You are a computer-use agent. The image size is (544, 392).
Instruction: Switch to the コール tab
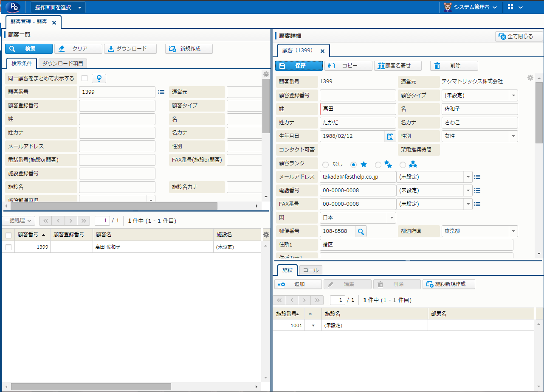(311, 270)
